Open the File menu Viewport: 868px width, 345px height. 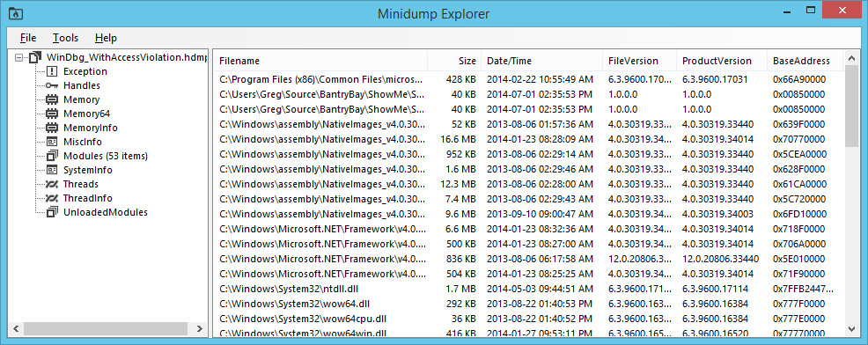click(27, 38)
